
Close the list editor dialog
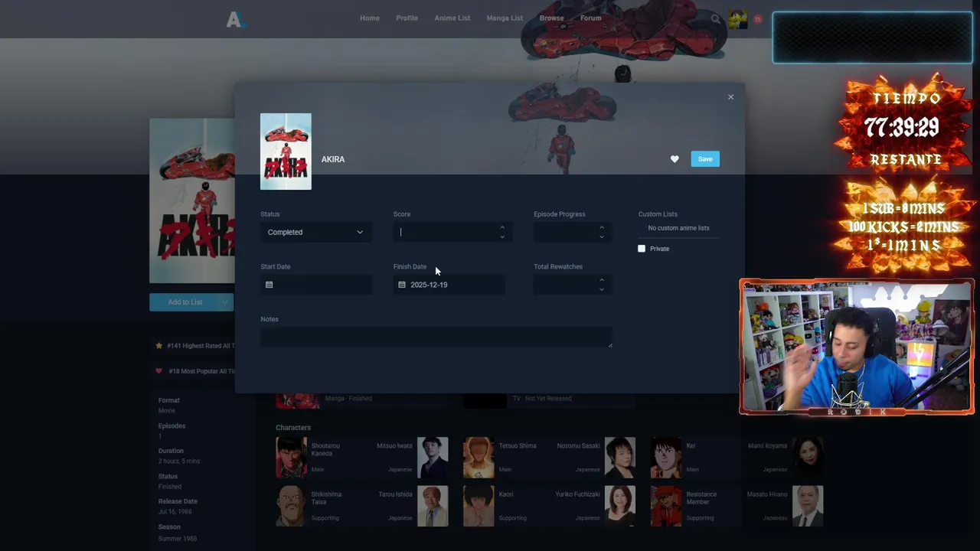pos(730,97)
